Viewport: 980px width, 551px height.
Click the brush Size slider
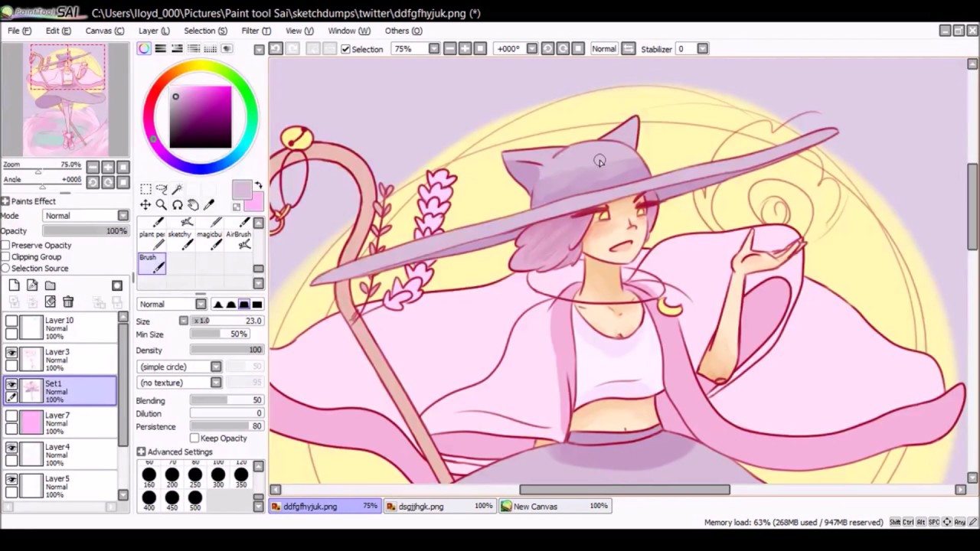coord(227,321)
